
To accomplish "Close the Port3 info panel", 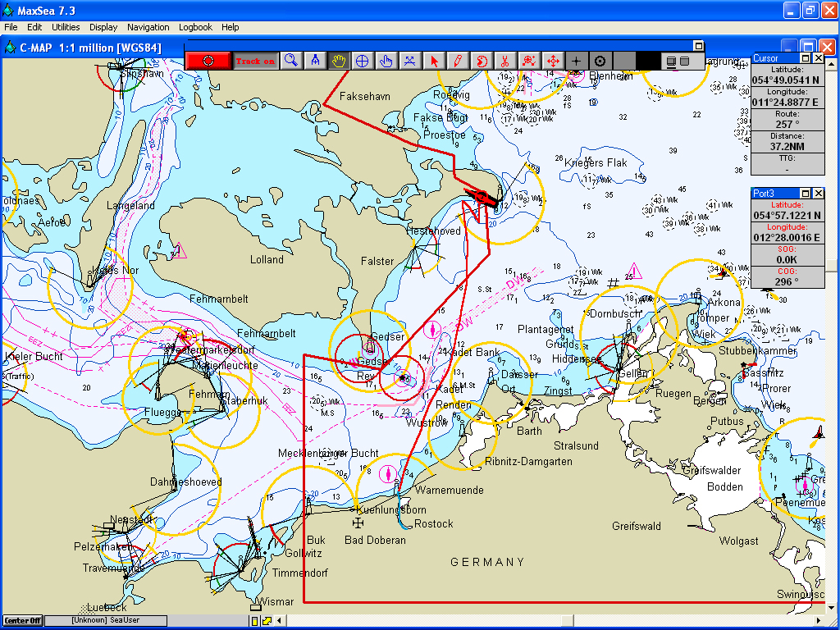I will 818,193.
